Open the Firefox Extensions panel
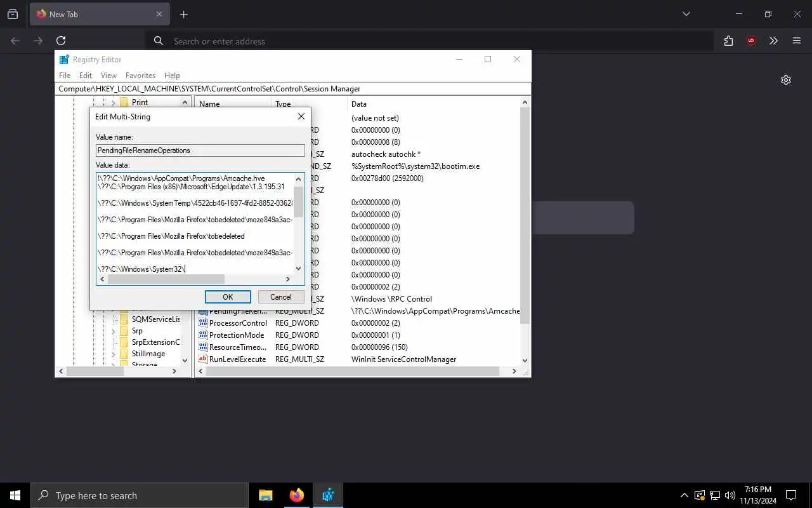812x508 pixels. (728, 41)
